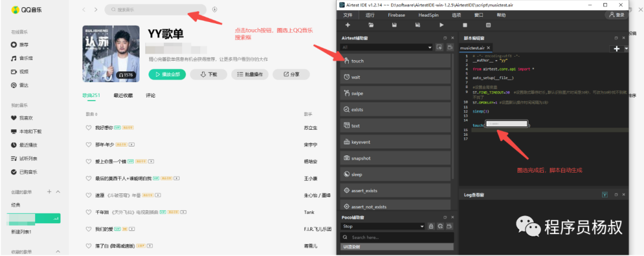This screenshot has height=256, width=644.
Task: Click the save-as icon in Airtest toolbar
Action: 417,25
